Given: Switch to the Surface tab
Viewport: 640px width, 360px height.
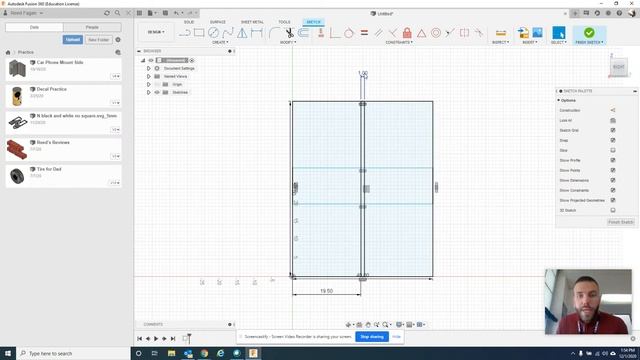Looking at the screenshot, I should (218, 22).
